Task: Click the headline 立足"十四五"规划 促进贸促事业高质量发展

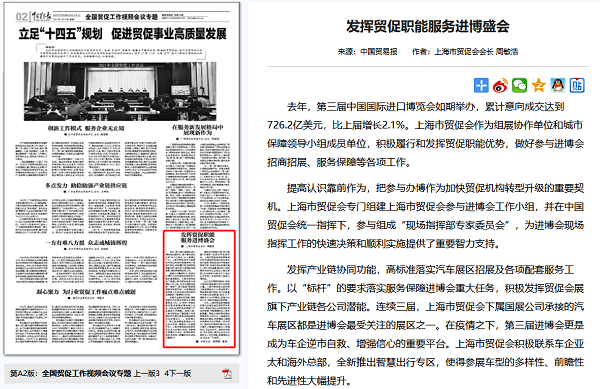Action: pos(122,34)
